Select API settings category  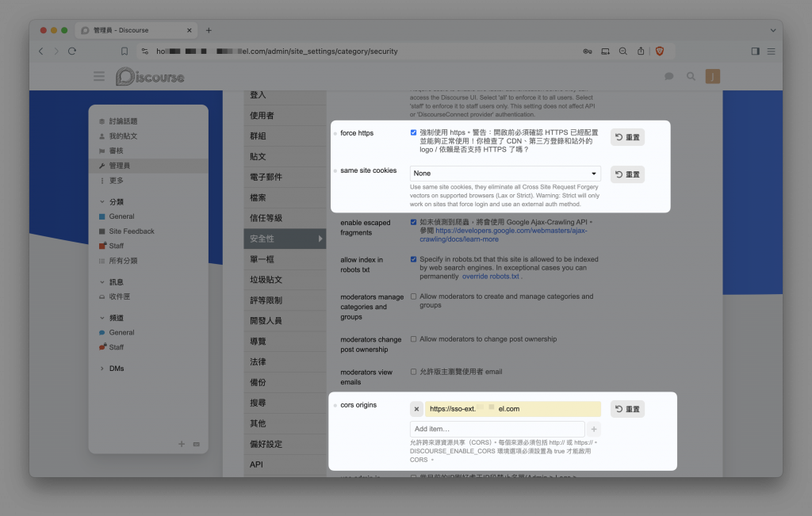tap(285, 464)
